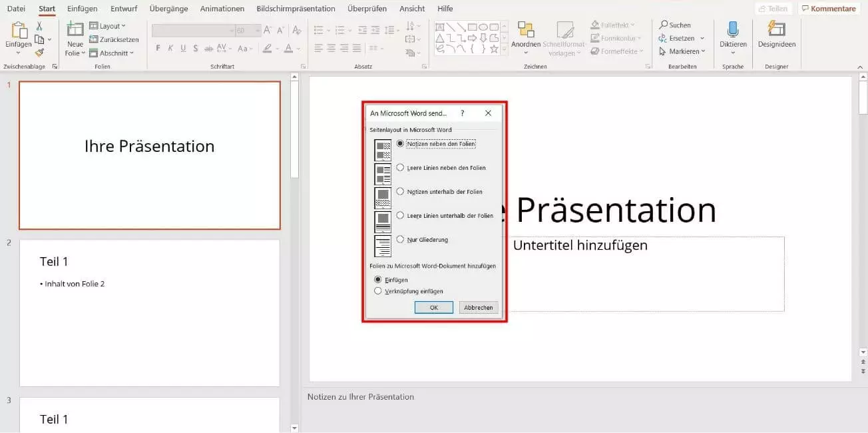
Task: Open the change case Aa dropdown
Action: pyautogui.click(x=244, y=49)
